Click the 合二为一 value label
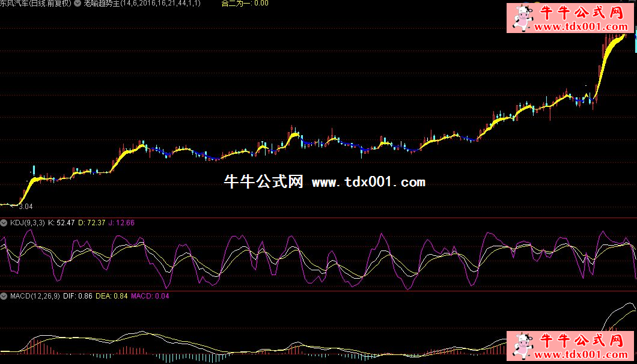This screenshot has width=637, height=364. pos(245,4)
